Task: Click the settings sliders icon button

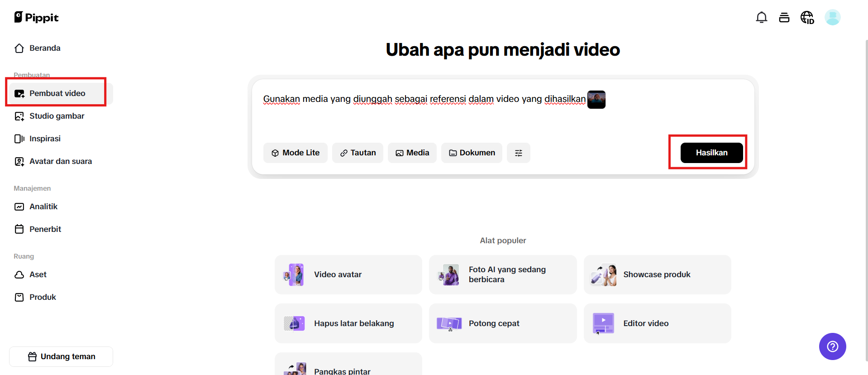Action: click(x=518, y=153)
